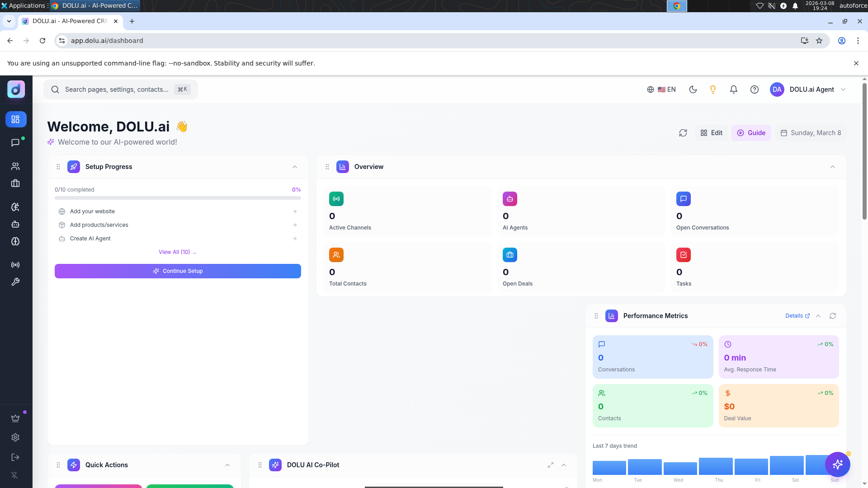Toggle dark mode with the moon icon

(693, 89)
